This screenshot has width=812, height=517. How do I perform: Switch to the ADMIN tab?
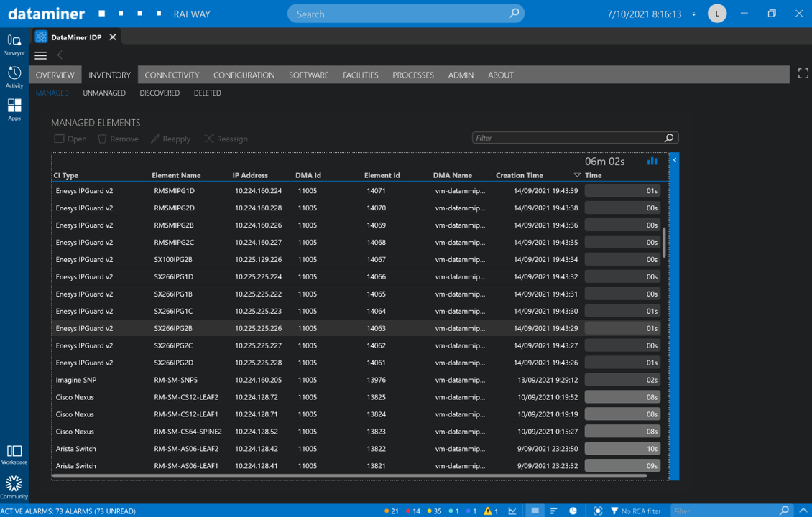click(x=461, y=75)
